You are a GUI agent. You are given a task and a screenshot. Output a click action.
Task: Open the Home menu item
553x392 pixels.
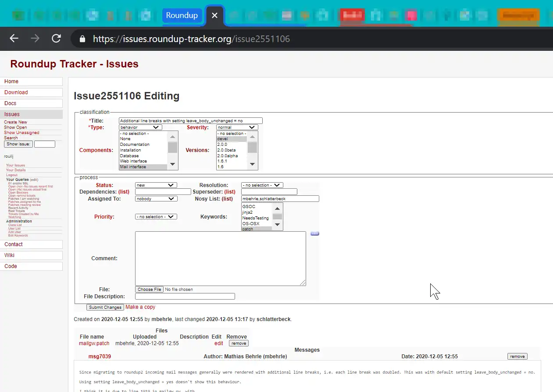31,81
